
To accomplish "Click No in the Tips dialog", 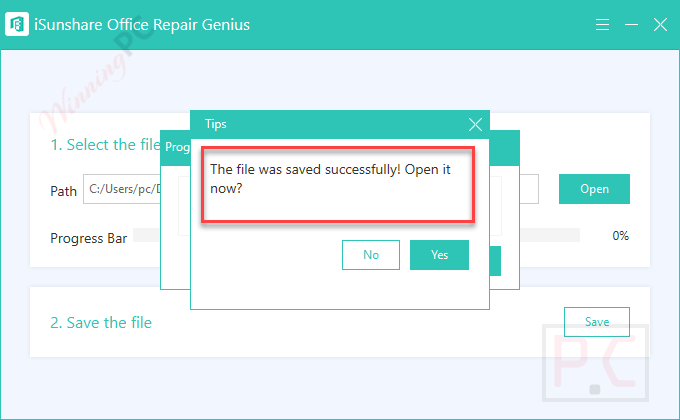I will click(x=371, y=255).
